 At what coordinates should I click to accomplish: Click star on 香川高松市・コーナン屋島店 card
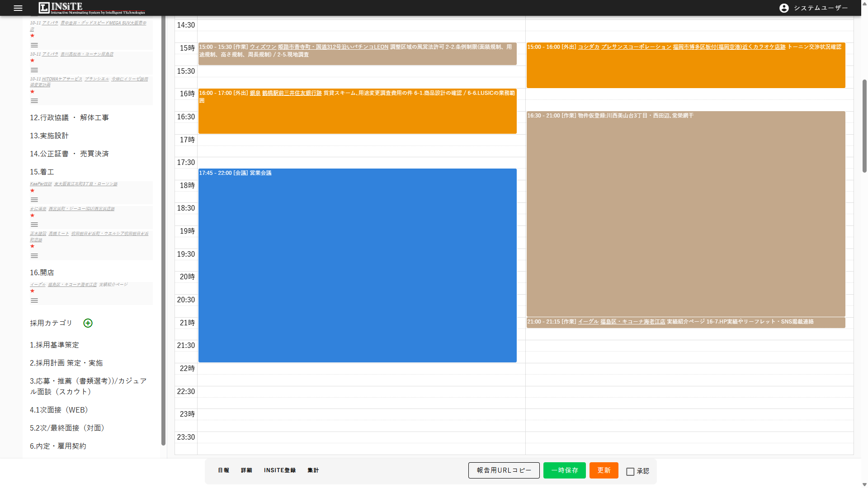tap(32, 61)
